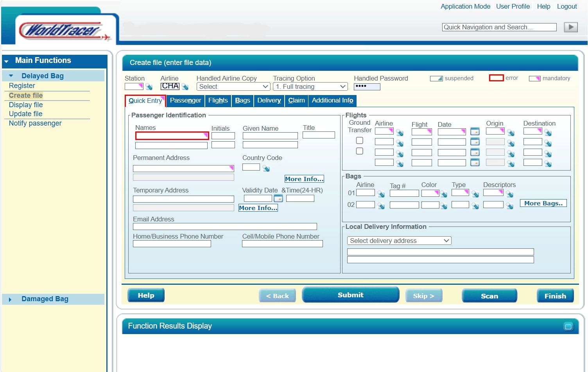
Task: Click the Submit button
Action: [350, 295]
